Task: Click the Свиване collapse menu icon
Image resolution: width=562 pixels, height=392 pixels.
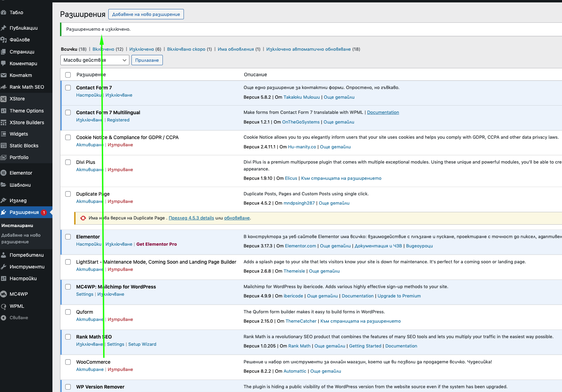Action: click(3, 318)
